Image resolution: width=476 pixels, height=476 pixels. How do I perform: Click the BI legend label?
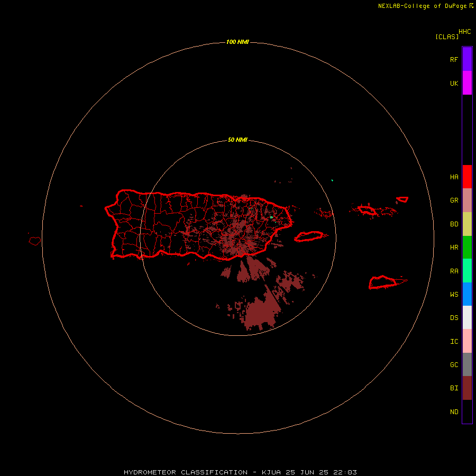[454, 388]
